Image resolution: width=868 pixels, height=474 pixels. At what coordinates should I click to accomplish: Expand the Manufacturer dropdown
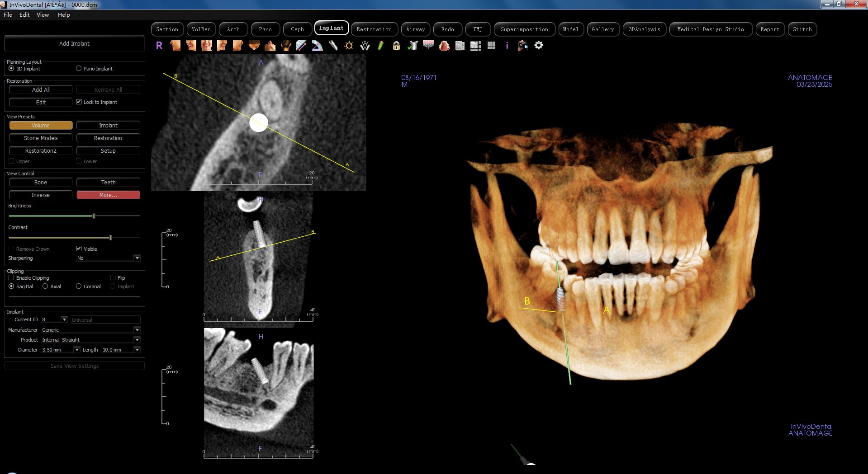(x=137, y=330)
